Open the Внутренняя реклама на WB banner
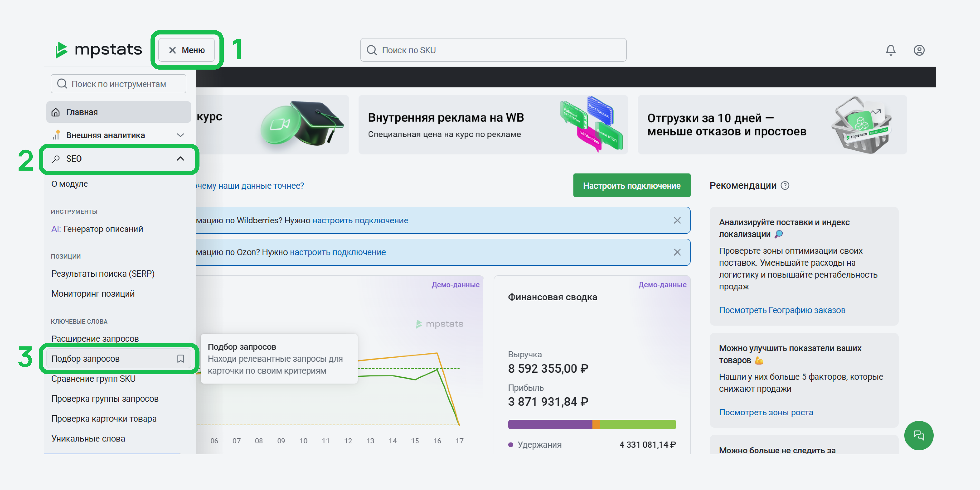The image size is (980, 490). pos(493,125)
